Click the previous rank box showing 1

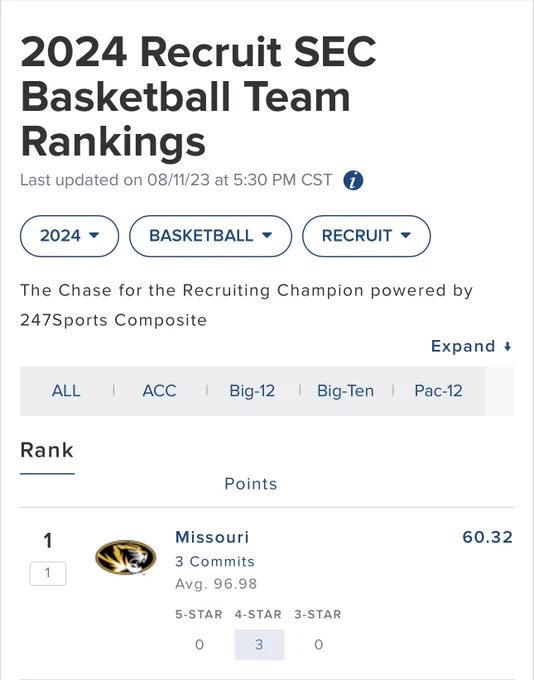coord(48,573)
